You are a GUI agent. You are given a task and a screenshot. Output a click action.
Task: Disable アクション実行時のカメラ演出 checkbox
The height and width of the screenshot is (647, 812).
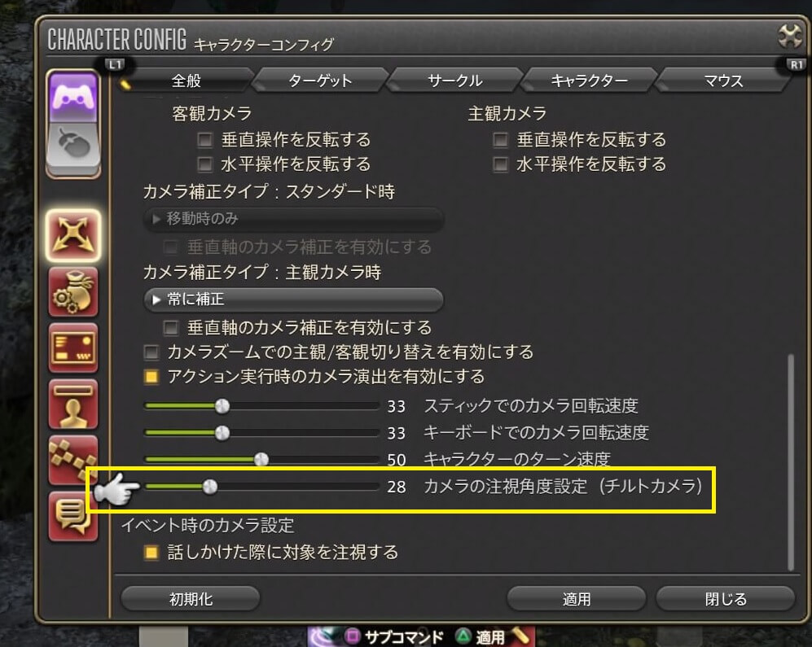pyautogui.click(x=151, y=377)
